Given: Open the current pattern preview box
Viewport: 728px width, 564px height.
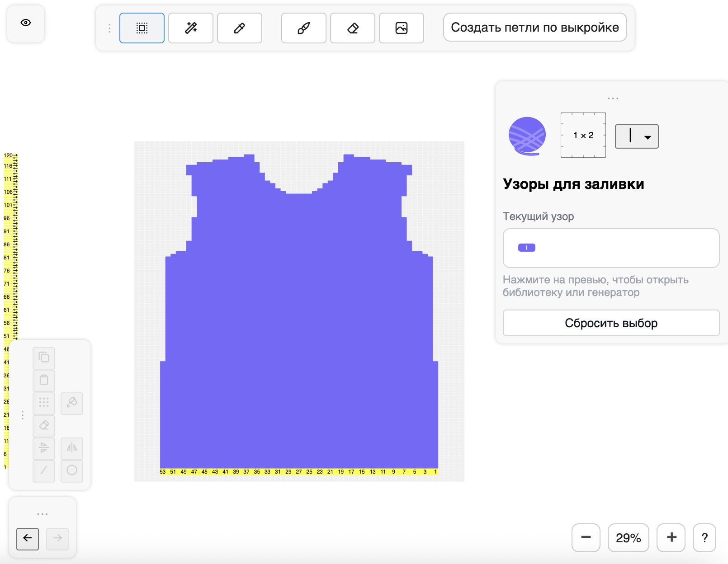Looking at the screenshot, I should [x=610, y=248].
